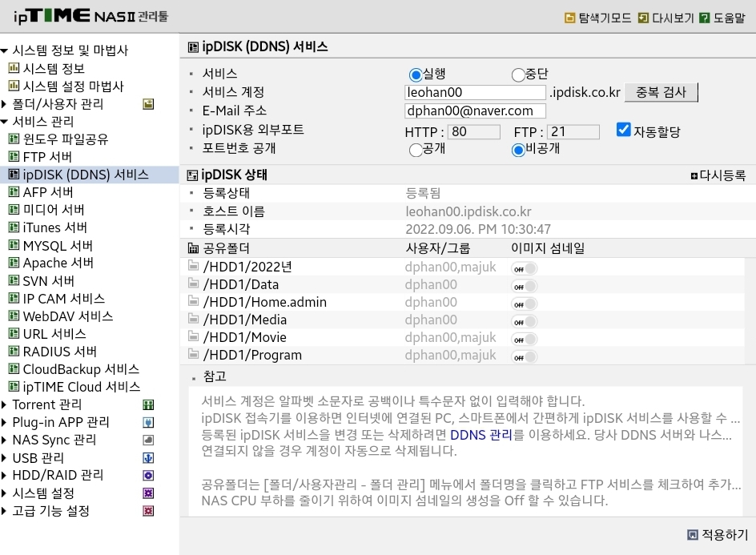The width and height of the screenshot is (756, 555).
Task: Click the Torrent 관리 icon on the right
Action: [x=148, y=405]
